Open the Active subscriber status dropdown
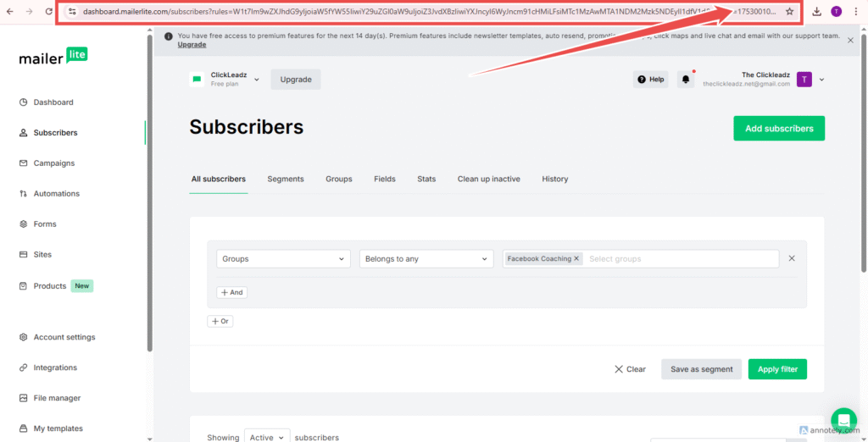The image size is (868, 442). tap(267, 437)
